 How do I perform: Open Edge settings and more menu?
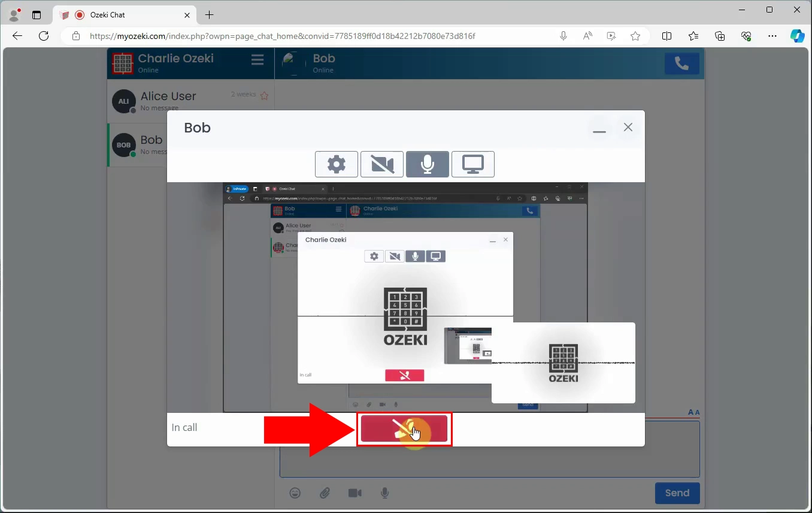point(772,36)
